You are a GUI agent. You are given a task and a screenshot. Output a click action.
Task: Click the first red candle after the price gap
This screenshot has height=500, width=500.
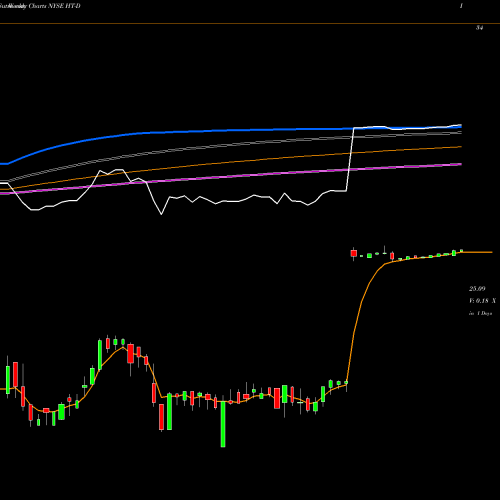[x=354, y=253]
